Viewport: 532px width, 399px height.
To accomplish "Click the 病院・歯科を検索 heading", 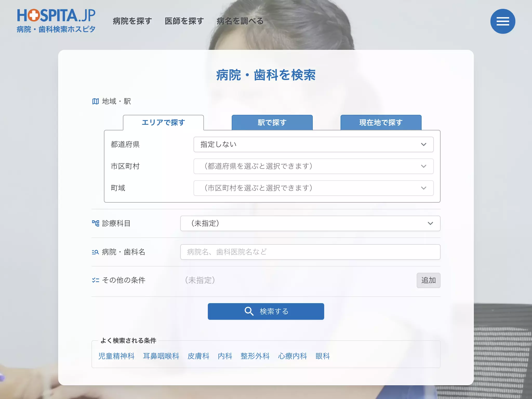I will tap(266, 75).
